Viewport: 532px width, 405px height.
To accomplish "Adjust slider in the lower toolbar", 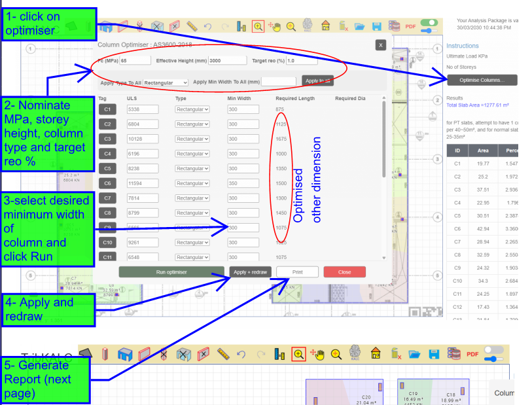I will (494, 359).
